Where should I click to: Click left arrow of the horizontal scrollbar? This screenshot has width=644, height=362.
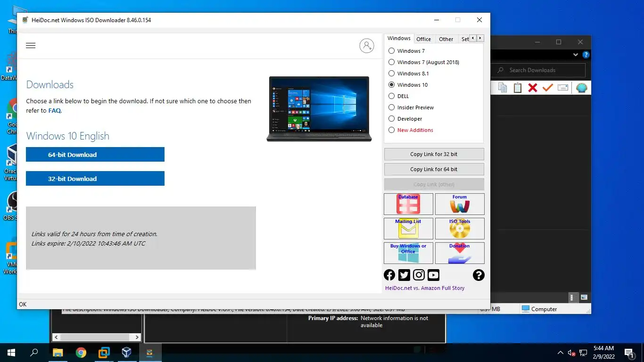[x=56, y=337]
